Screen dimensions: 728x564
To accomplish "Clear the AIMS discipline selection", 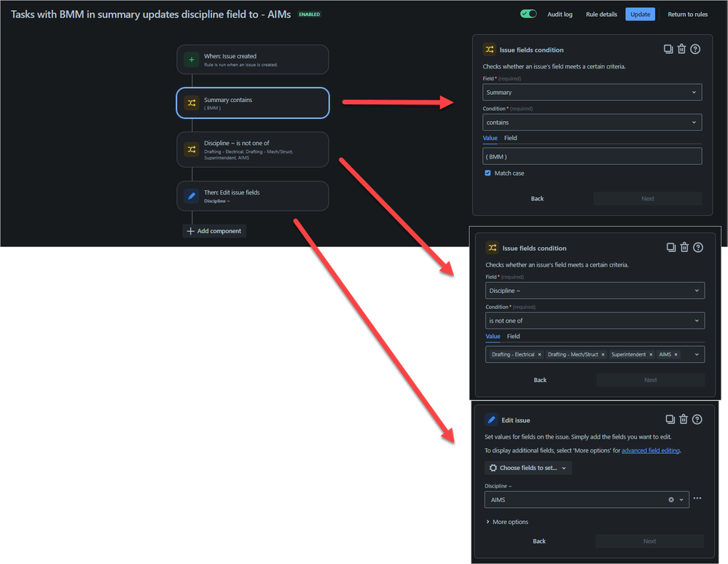I will (x=671, y=500).
